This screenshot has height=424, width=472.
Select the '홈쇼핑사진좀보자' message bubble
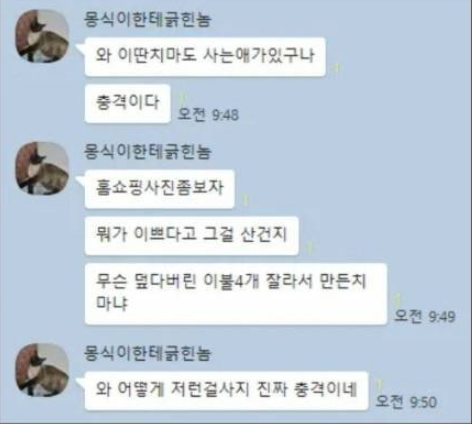(x=160, y=189)
